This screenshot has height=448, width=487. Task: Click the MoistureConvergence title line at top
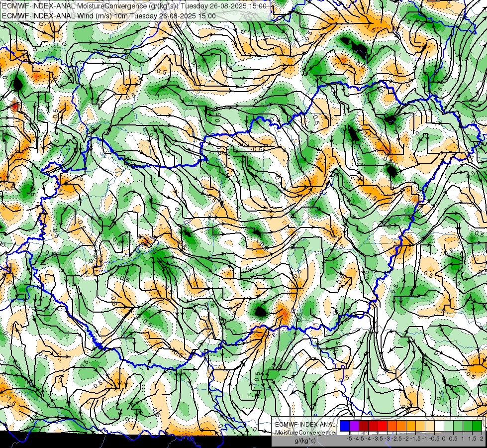click(x=134, y=6)
